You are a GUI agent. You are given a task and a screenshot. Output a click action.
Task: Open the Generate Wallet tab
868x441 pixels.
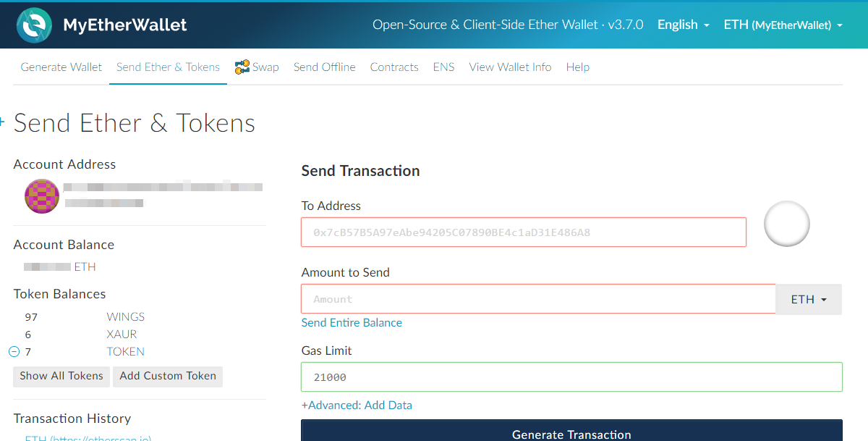pyautogui.click(x=61, y=67)
